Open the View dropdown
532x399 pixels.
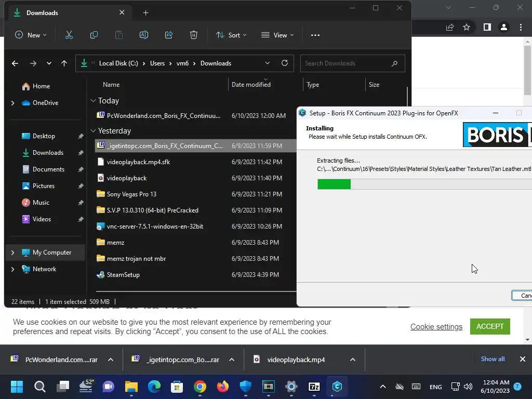277,35
